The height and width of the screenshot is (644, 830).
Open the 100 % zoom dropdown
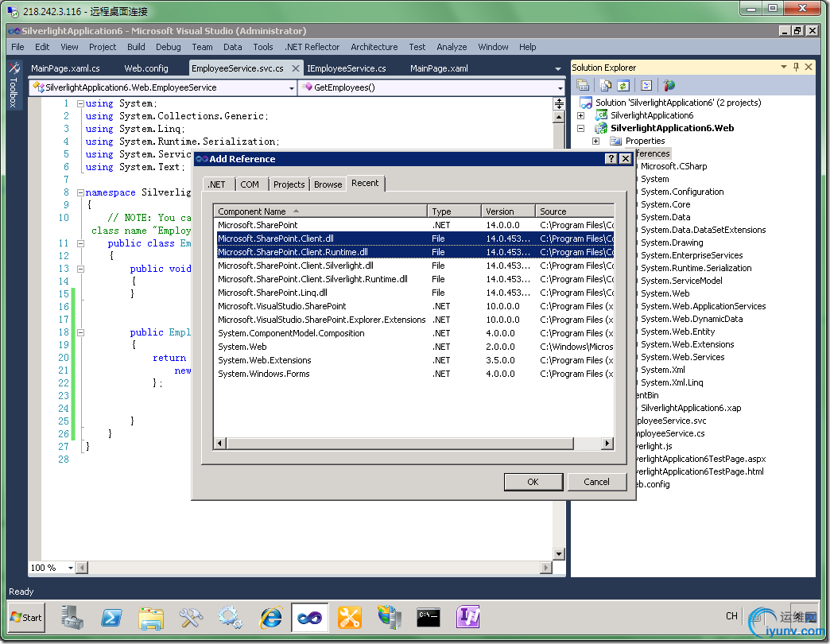(71, 568)
